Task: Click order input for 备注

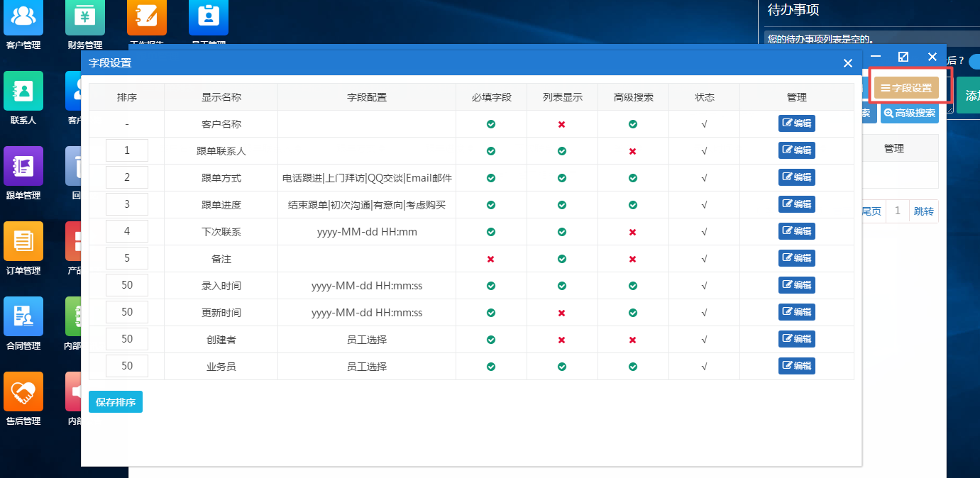Action: 127,258
